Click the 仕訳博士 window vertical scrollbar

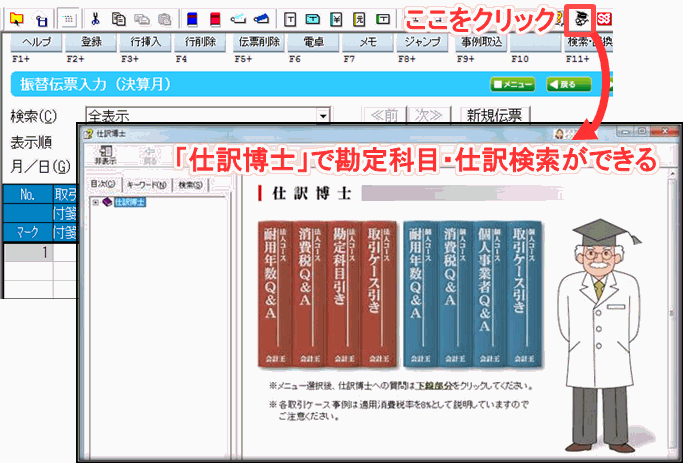pos(673,314)
